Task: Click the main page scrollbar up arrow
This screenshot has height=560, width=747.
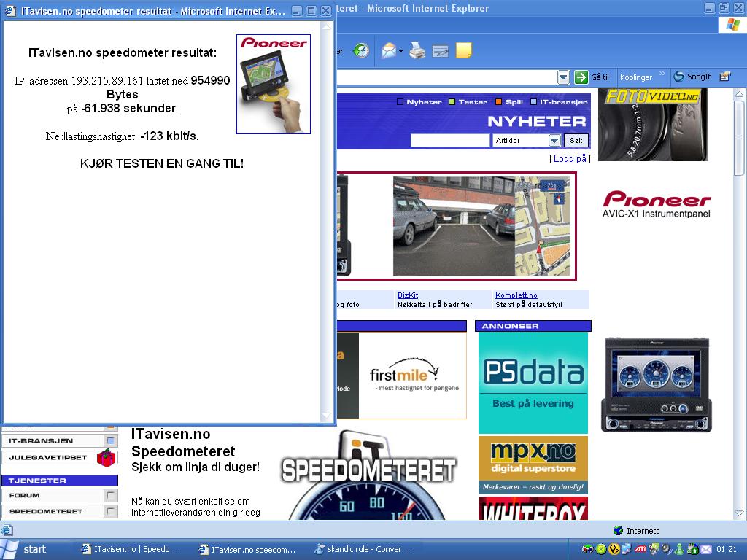Action: [739, 94]
